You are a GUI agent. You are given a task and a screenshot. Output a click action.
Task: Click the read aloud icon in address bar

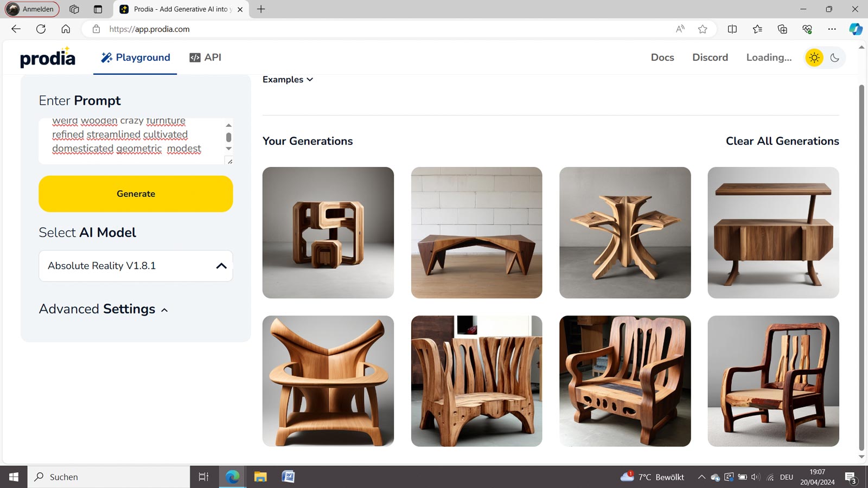[x=680, y=29]
